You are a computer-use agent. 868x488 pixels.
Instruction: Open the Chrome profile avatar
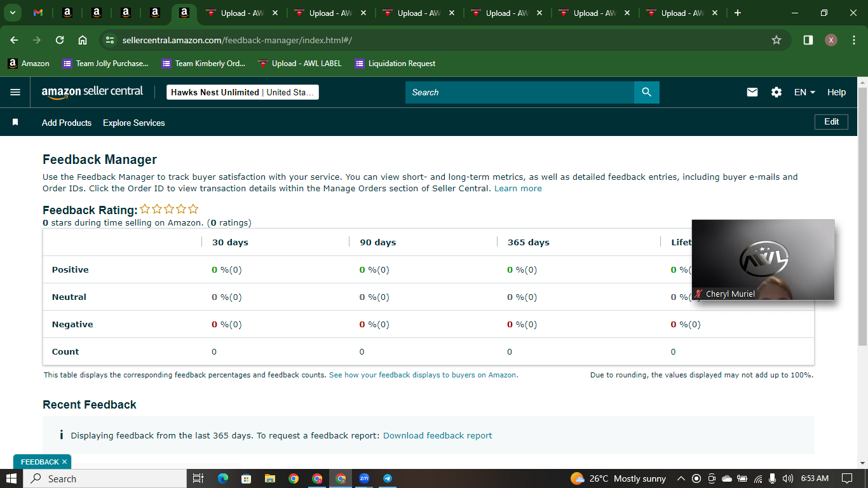(x=831, y=40)
